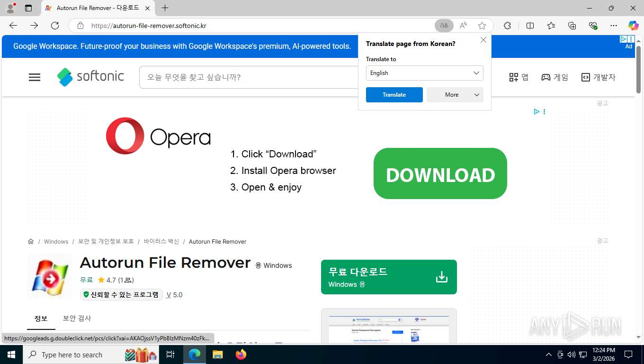This screenshot has width=644, height=364.
Task: Open the Softonic hamburger menu
Action: pyautogui.click(x=35, y=77)
